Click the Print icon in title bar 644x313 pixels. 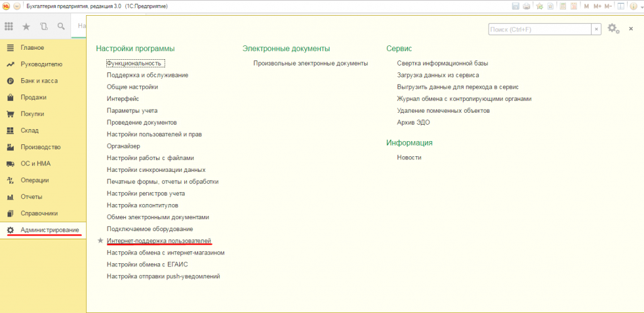tap(527, 6)
